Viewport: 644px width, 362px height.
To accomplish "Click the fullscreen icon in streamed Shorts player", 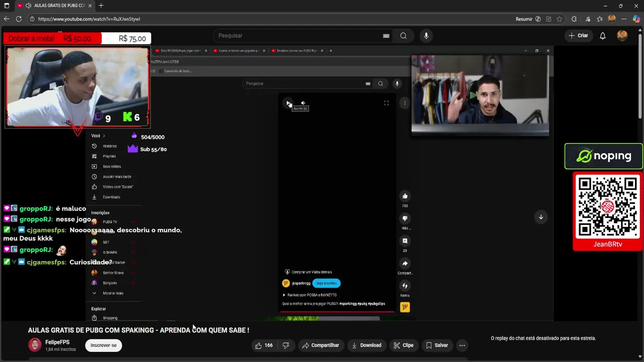I will click(x=386, y=103).
